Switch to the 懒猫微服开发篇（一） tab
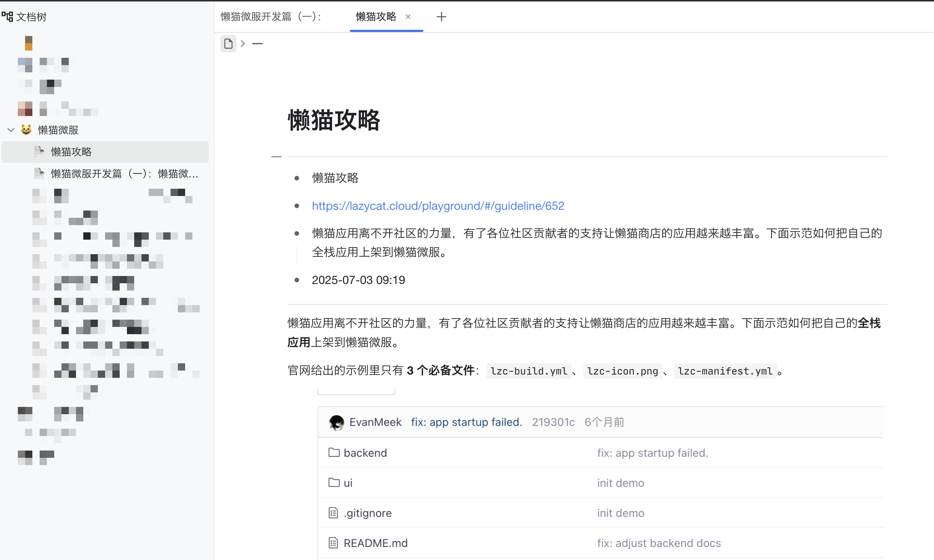 [271, 17]
